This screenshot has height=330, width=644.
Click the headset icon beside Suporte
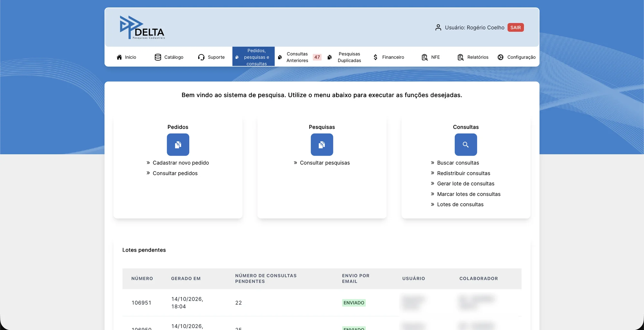(x=201, y=57)
